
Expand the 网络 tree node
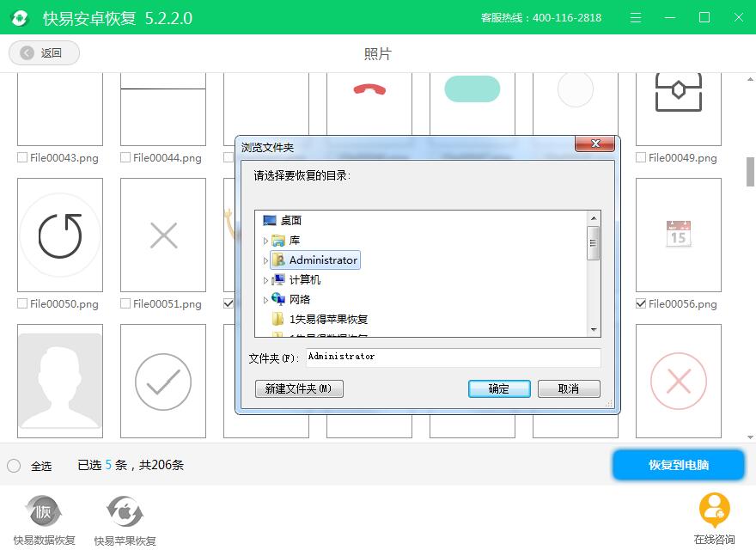pos(265,300)
